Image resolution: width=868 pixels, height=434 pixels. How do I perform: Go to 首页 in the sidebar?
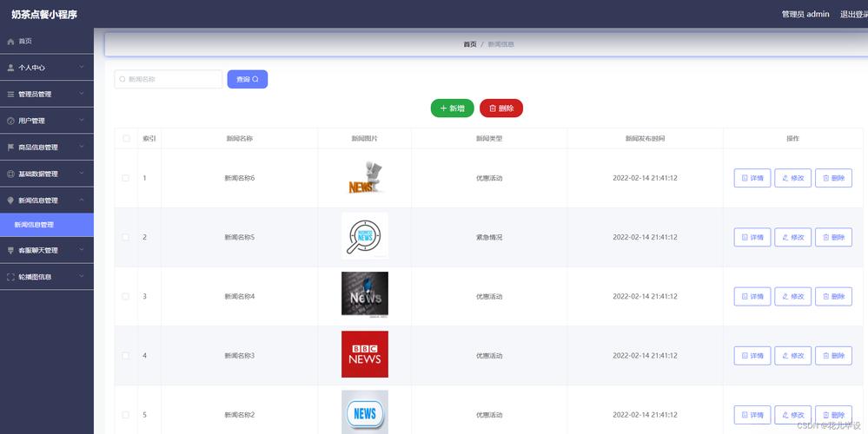coord(47,42)
